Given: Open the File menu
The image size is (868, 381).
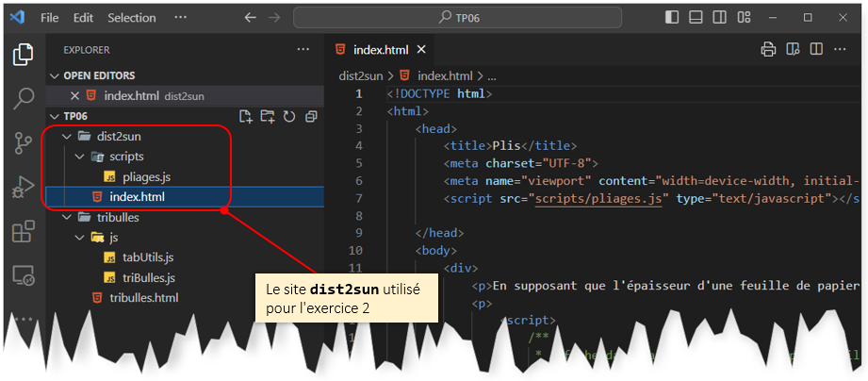Looking at the screenshot, I should click(x=49, y=18).
